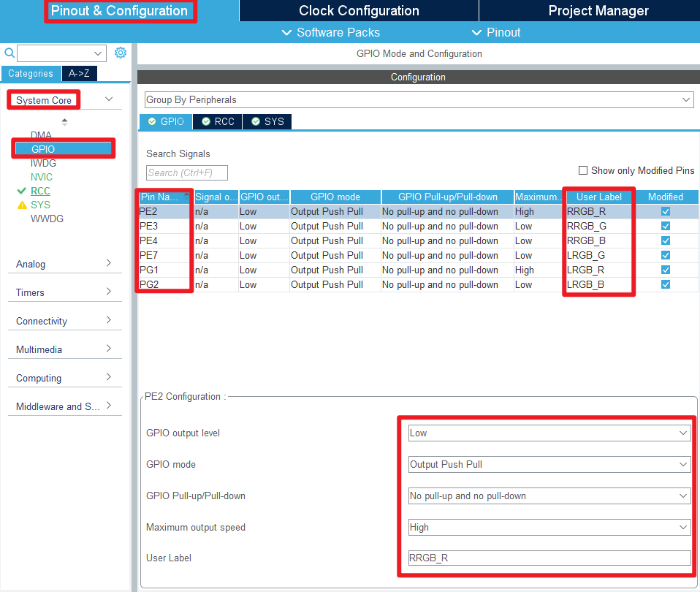Switch to Clock Configuration tab
Screen dimensions: 700x592
(x=359, y=11)
